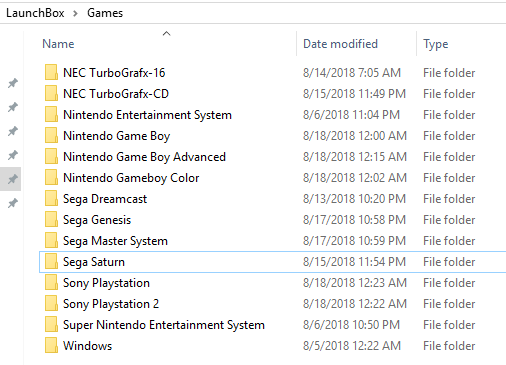
Task: Click the Sega Dreamcast folder icon
Action: [51, 199]
